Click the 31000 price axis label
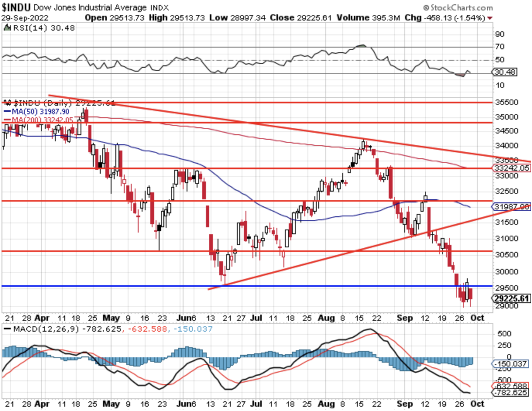 (506, 238)
